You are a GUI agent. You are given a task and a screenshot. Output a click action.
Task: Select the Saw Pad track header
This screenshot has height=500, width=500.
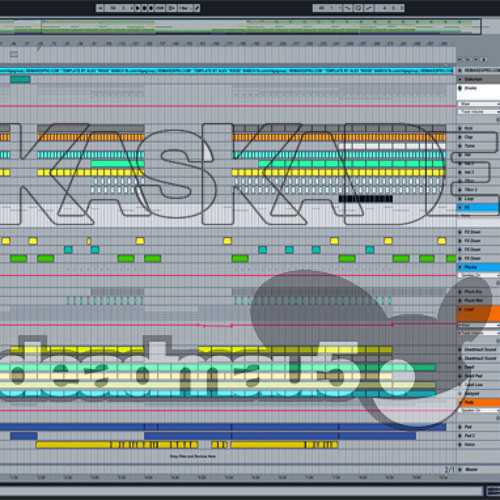[x=478, y=376]
